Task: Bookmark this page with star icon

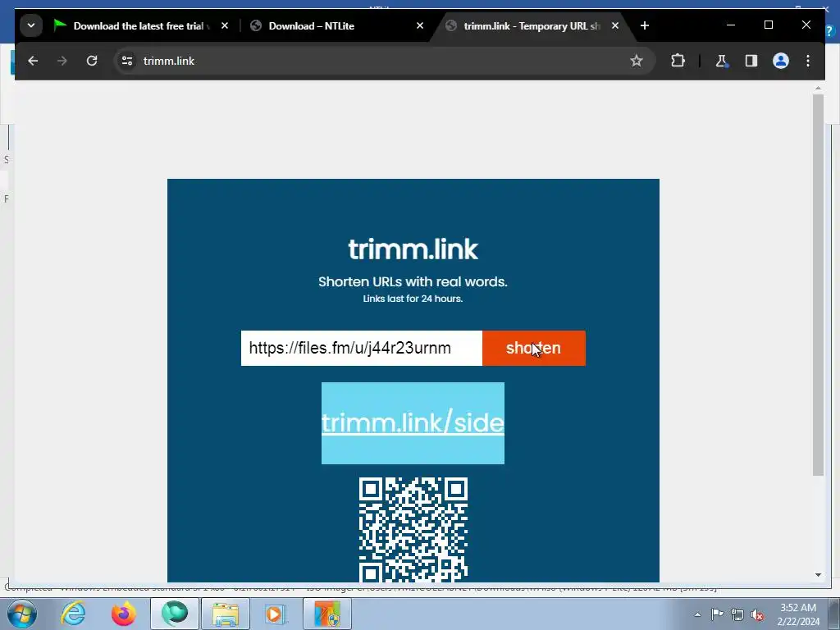Action: pos(637,61)
